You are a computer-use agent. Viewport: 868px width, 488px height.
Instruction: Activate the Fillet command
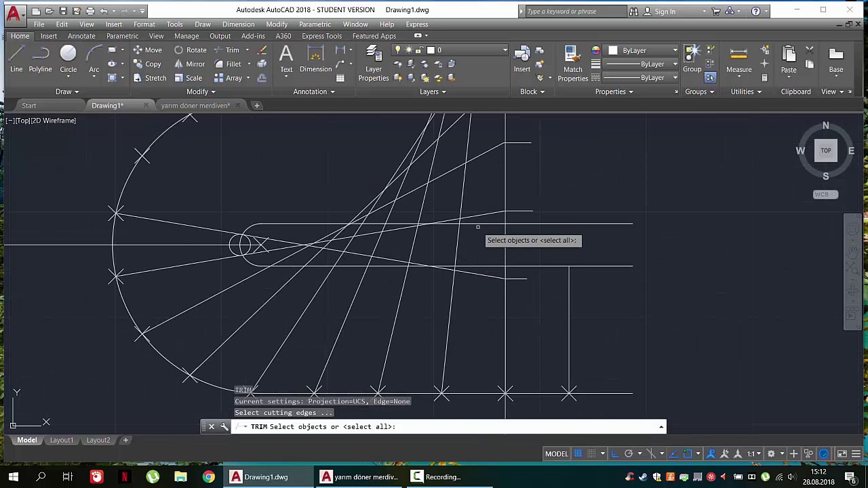pos(228,64)
